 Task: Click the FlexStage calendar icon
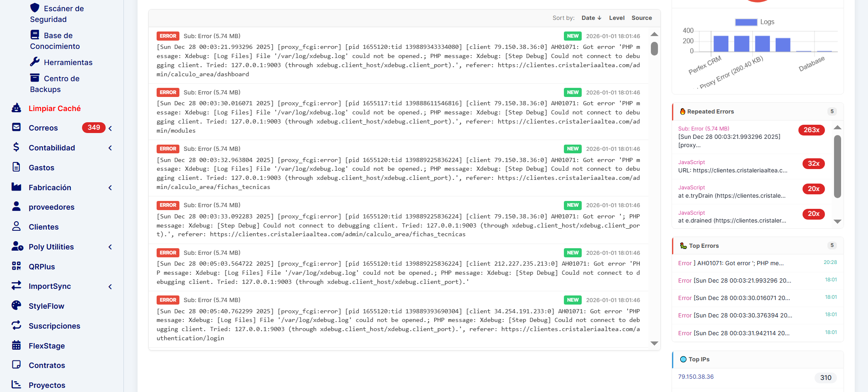tap(17, 345)
